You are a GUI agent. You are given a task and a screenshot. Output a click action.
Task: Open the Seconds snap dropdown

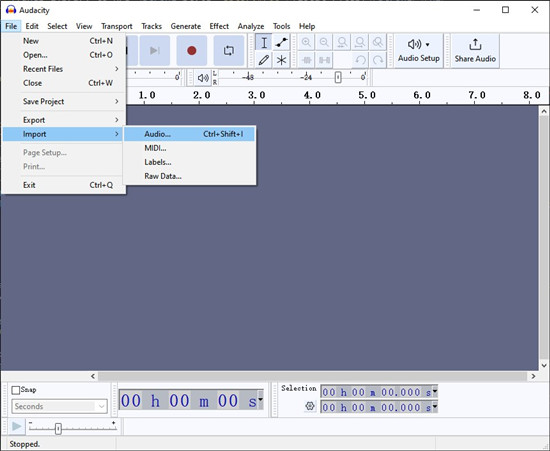[x=59, y=406]
